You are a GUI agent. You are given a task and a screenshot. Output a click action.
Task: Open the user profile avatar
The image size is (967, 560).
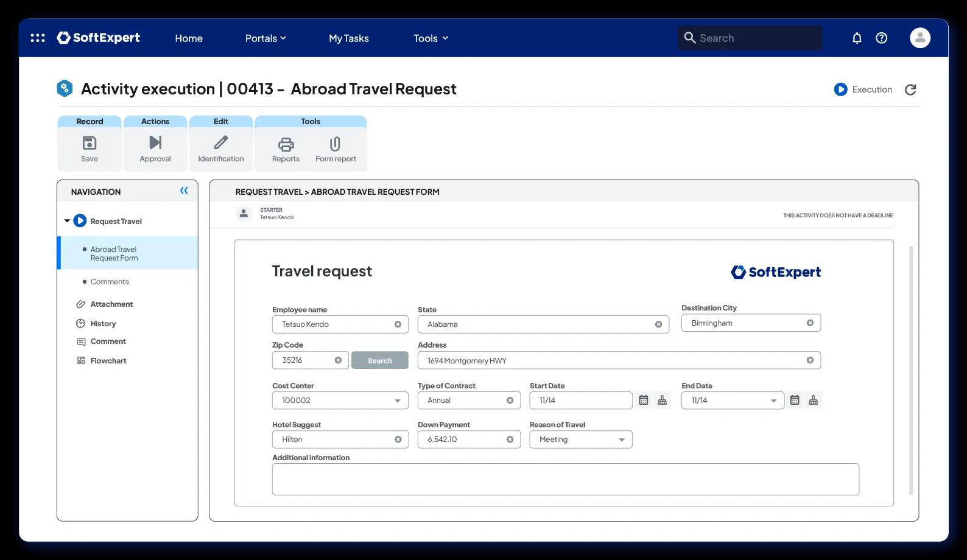920,38
